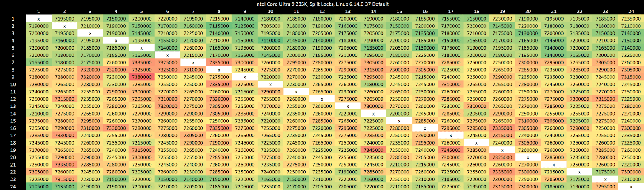The height and width of the screenshot is (190, 644).
Task: Click 7135000 in row 5, column 14
Action: (374, 47)
